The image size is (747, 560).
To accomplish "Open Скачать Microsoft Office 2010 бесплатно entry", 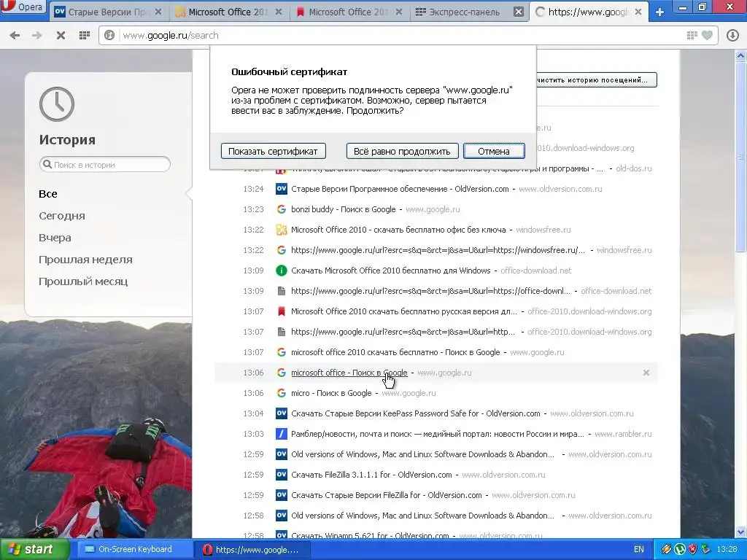I will point(391,271).
